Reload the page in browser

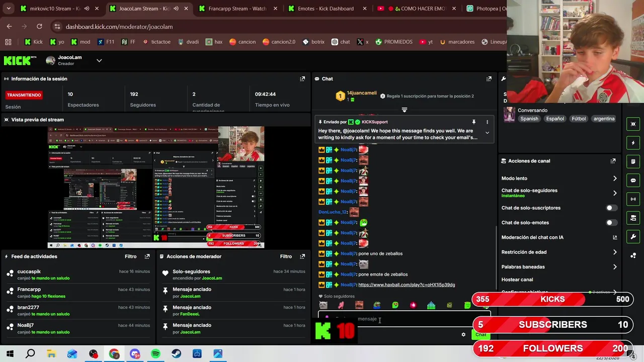click(39, 26)
